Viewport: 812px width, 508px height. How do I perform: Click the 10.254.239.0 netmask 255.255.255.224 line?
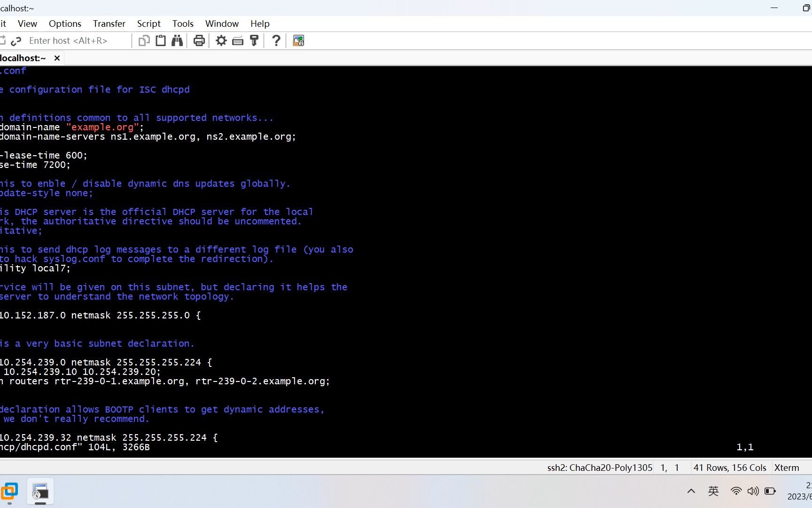(106, 362)
